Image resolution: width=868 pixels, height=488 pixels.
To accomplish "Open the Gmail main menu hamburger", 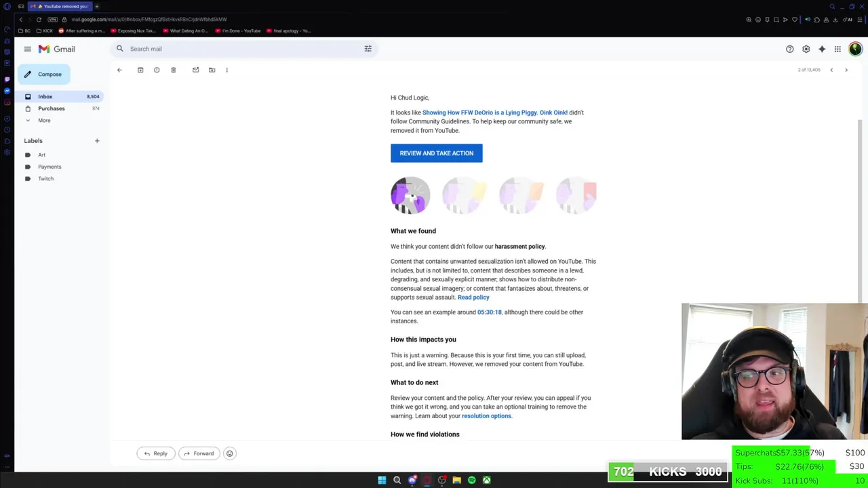I will click(27, 49).
